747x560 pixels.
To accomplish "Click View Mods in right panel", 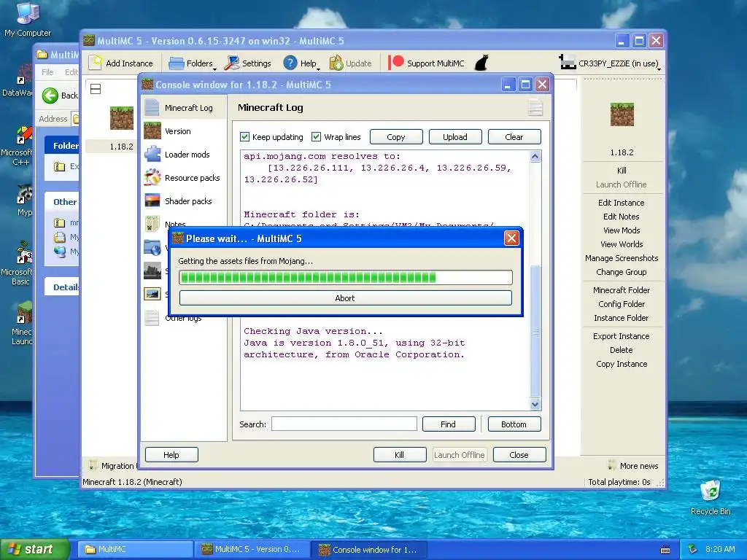I will tap(622, 230).
